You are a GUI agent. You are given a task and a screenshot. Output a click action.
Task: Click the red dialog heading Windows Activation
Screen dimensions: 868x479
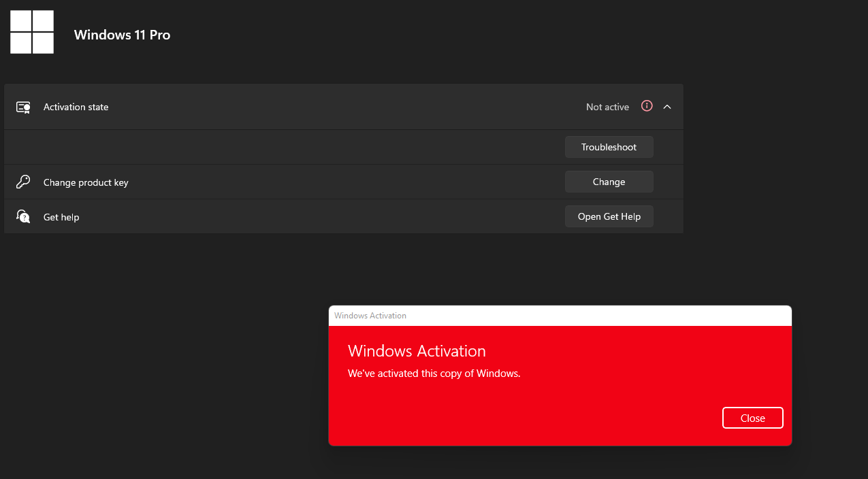(x=417, y=351)
